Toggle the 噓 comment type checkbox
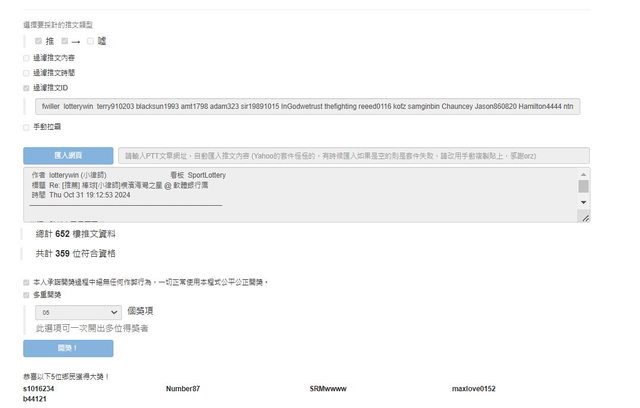This screenshot has height=408, width=640. (90, 41)
